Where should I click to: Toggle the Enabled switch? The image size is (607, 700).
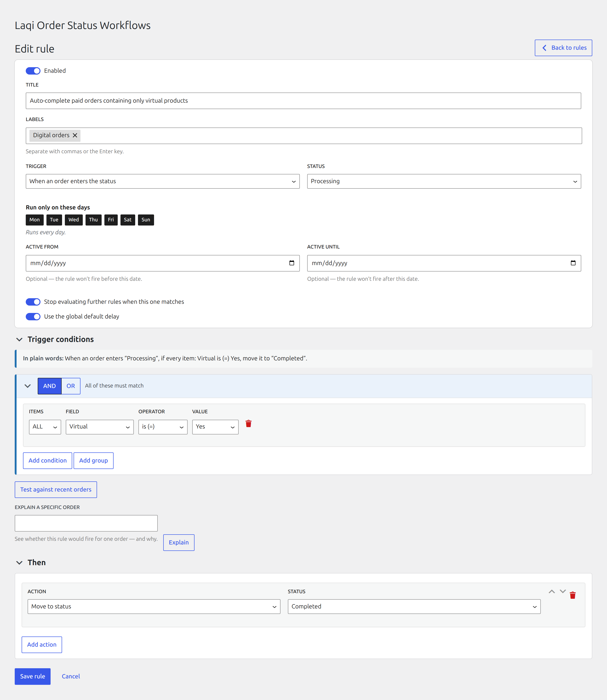(x=33, y=71)
